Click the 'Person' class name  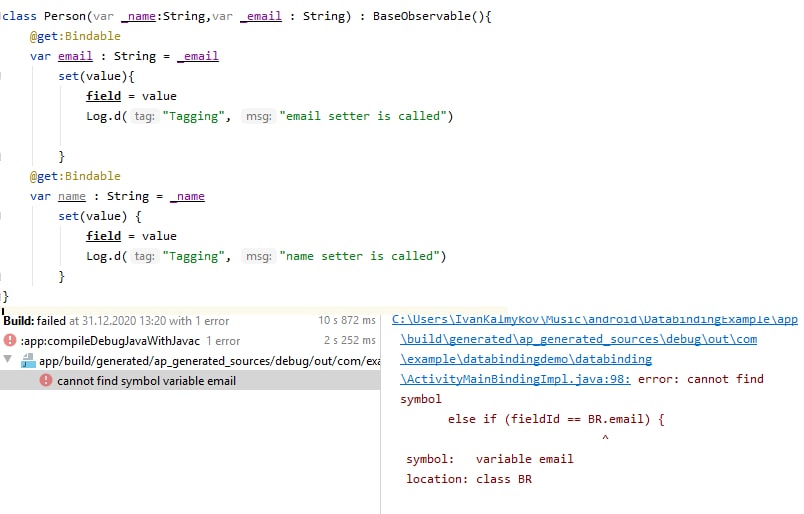pyautogui.click(x=65, y=16)
